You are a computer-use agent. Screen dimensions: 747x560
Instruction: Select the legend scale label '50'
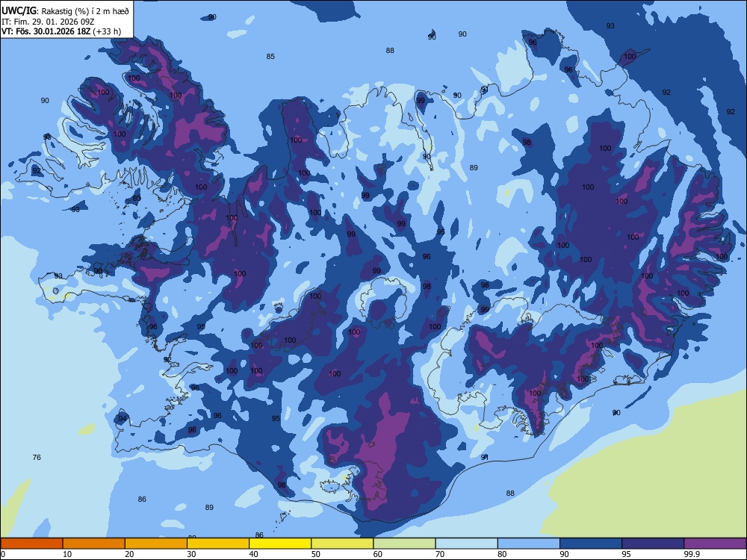pyautogui.click(x=315, y=554)
